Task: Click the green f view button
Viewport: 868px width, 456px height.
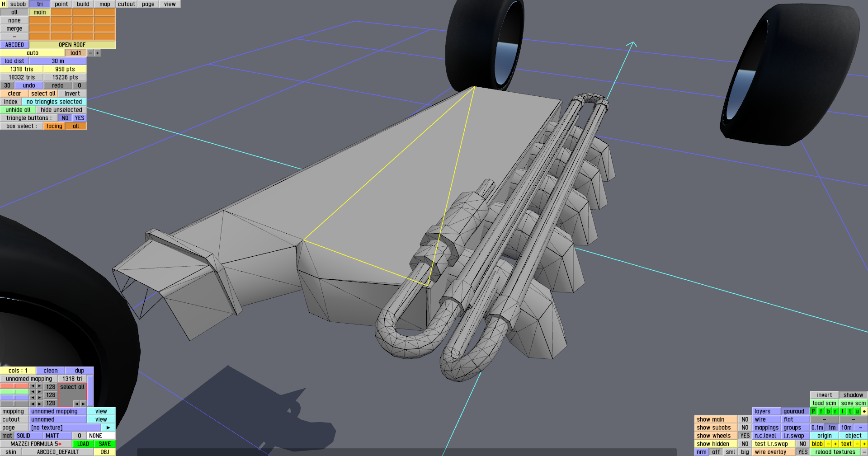Action: coord(821,411)
